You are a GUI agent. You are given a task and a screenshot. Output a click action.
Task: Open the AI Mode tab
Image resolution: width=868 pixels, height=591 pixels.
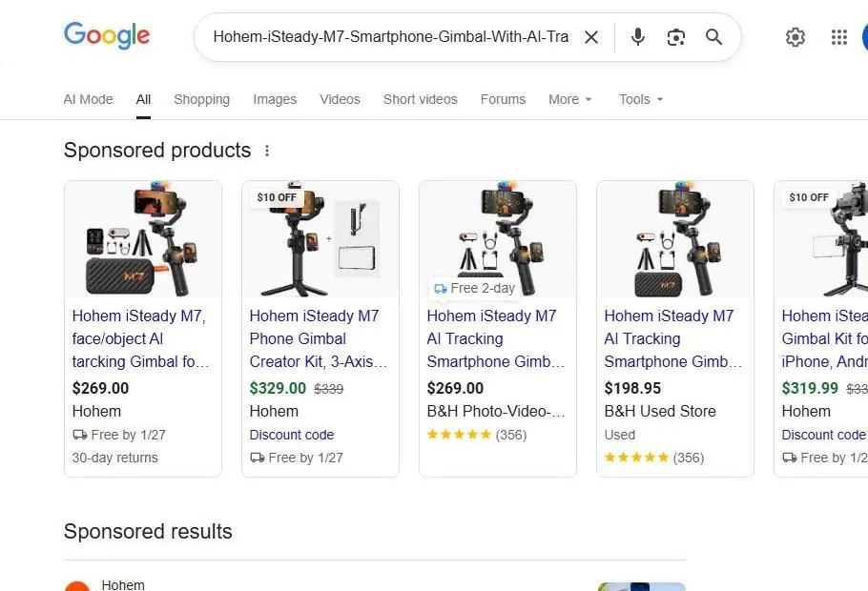click(88, 99)
